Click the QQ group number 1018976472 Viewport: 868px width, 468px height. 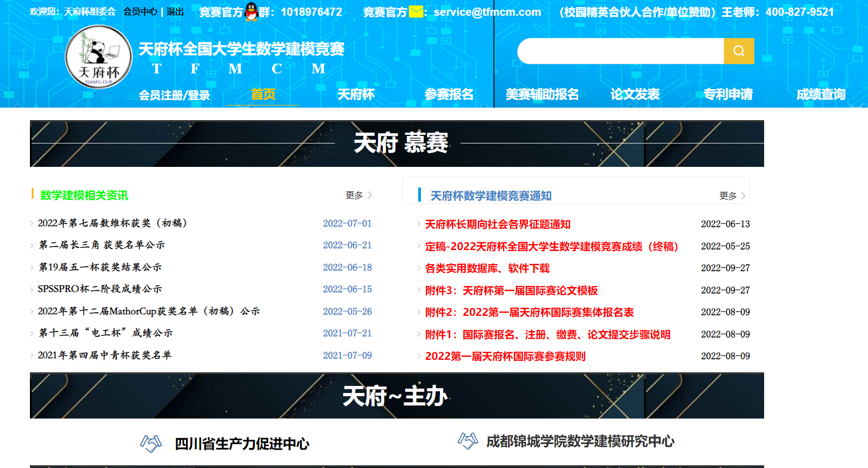click(x=312, y=12)
